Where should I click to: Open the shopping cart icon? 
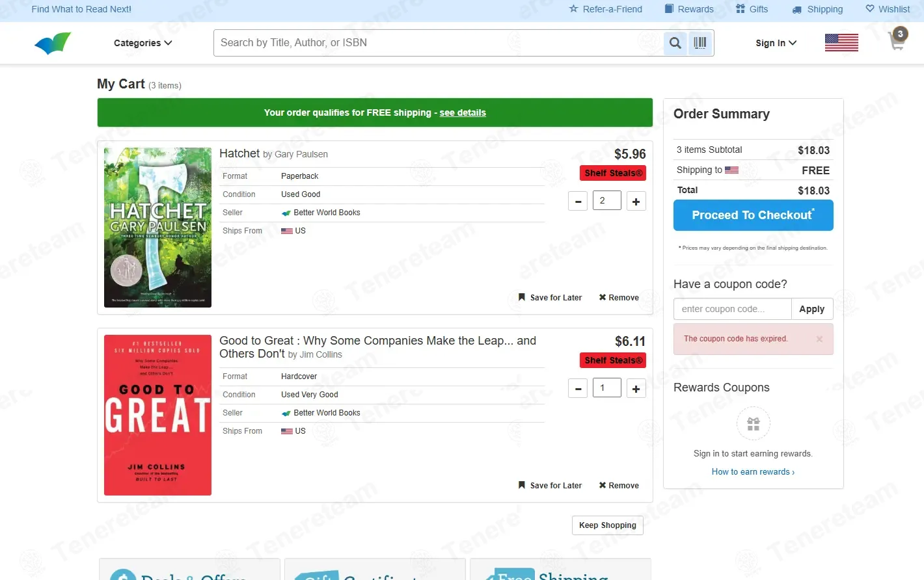pyautogui.click(x=898, y=40)
